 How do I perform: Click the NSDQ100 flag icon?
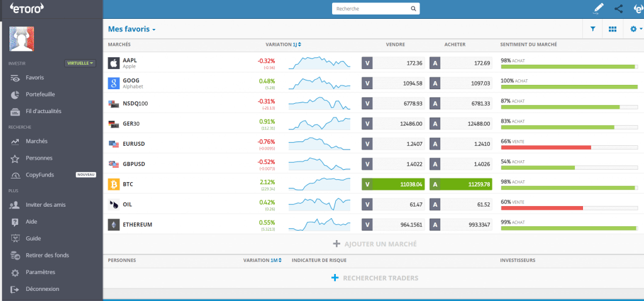113,104
